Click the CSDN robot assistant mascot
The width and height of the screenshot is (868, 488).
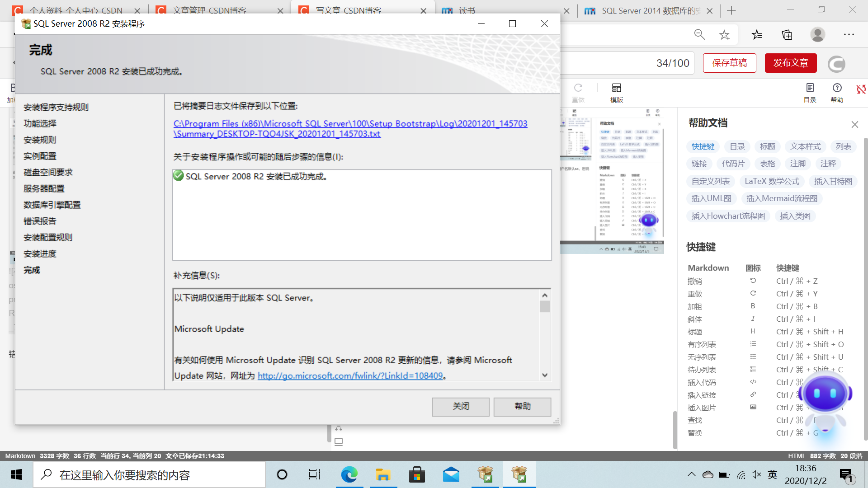coord(826,402)
